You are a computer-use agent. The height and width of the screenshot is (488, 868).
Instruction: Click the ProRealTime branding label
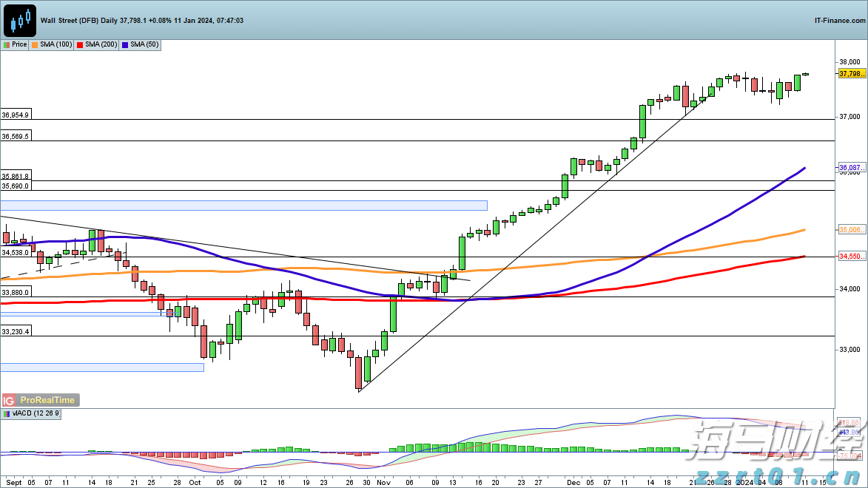46,400
